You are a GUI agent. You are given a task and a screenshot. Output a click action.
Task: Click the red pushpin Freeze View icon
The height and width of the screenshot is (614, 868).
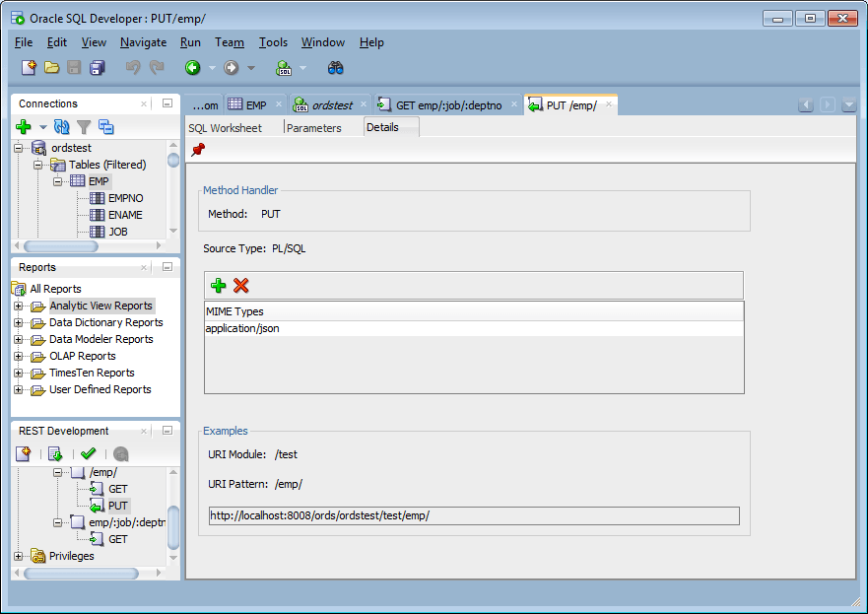coord(198,150)
